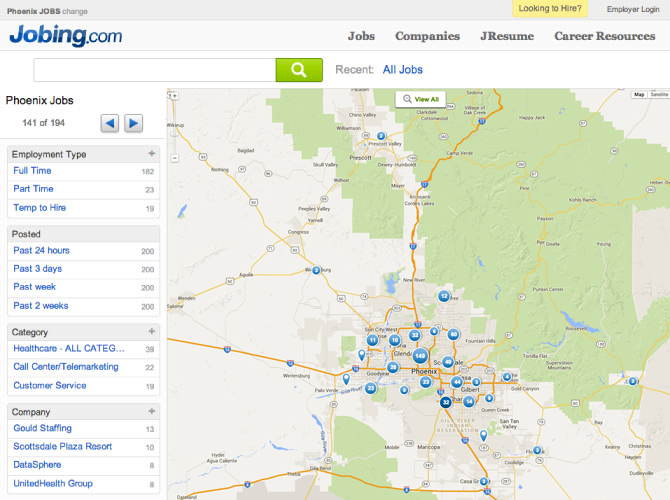Focus the job search text field
This screenshot has width=670, height=500.
click(155, 70)
